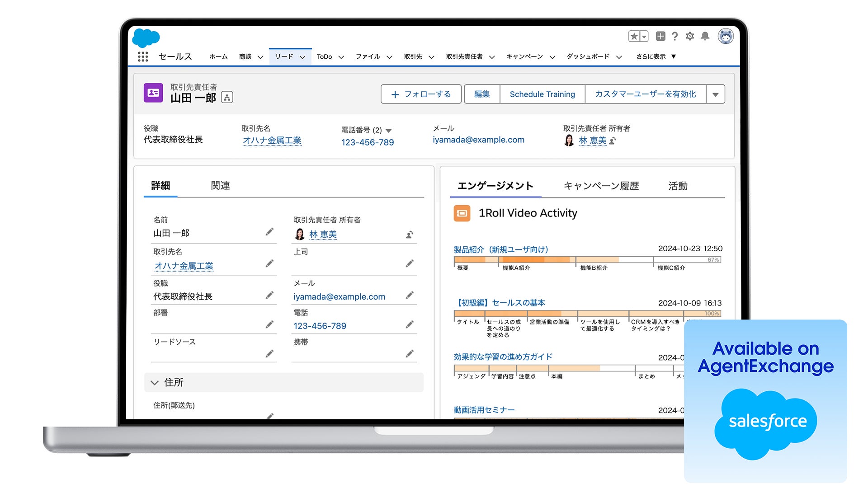
Task: View the account hierarchy icon beside 山田 一郎
Action: point(227,97)
